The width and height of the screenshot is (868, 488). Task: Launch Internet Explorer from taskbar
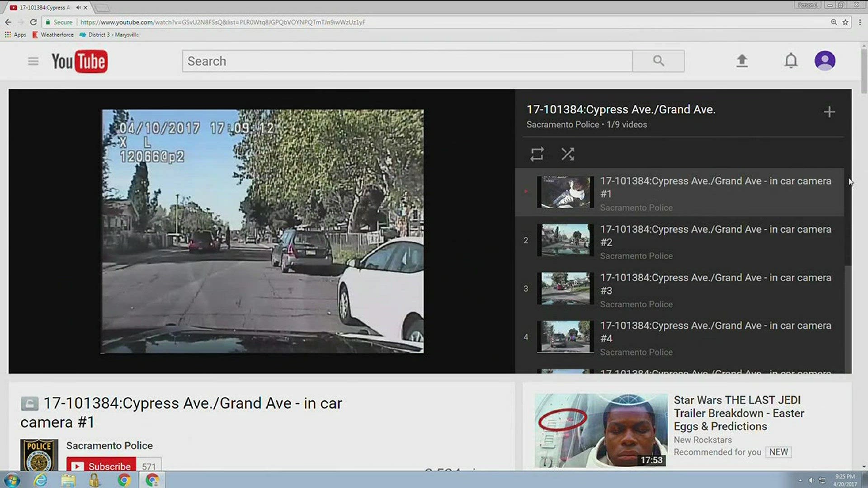click(x=40, y=480)
